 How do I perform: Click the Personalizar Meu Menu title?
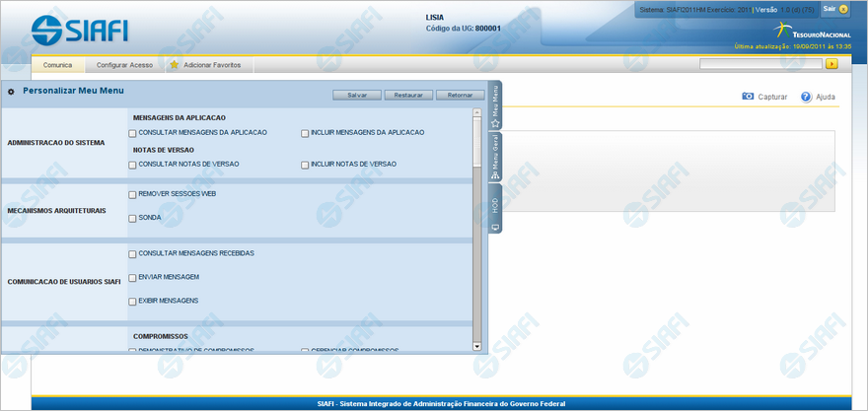coord(73,90)
